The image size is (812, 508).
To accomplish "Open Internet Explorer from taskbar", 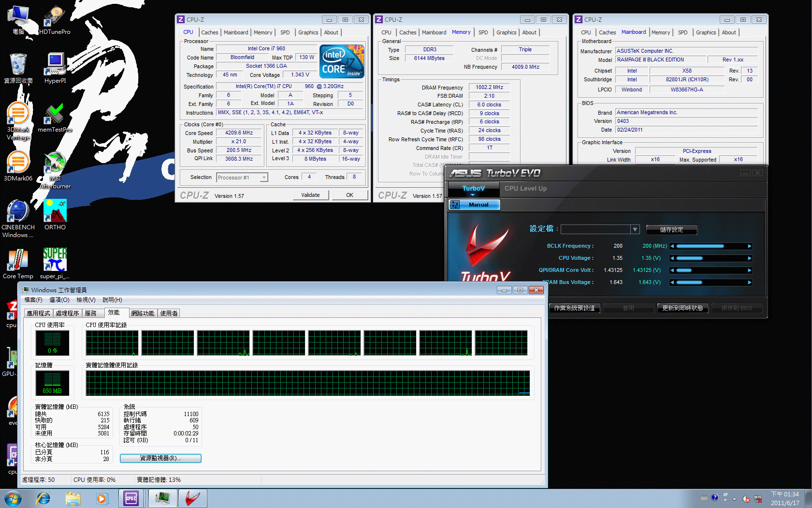I will coord(43,498).
